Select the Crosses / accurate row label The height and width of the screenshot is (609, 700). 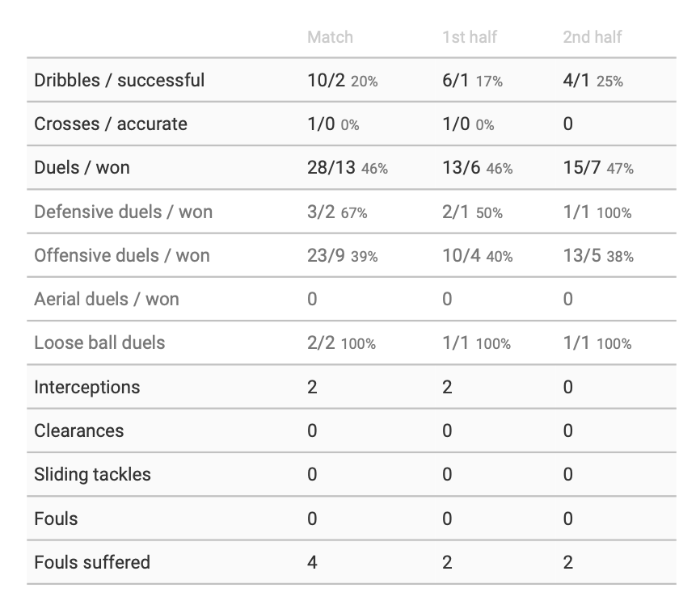tap(110, 124)
